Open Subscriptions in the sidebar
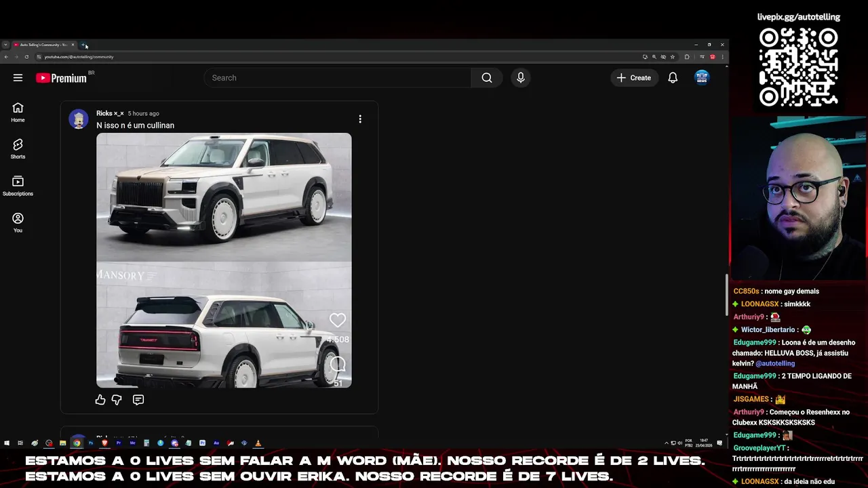Viewport: 868px width, 488px height. tap(18, 186)
